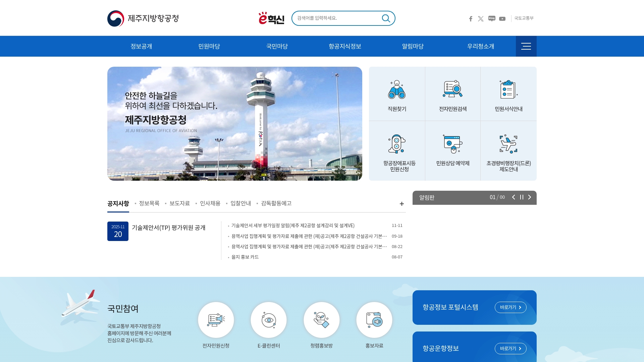Open notice 기술제안서(TP) 평가위원 공개

click(x=169, y=228)
